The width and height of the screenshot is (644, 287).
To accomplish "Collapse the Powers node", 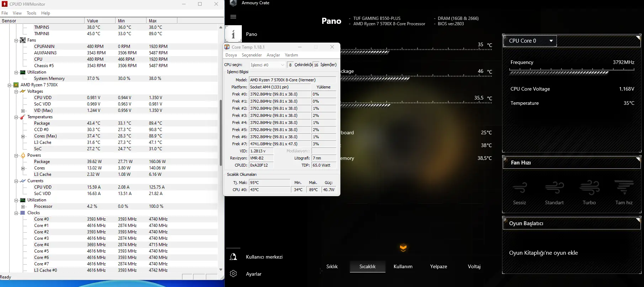I will (16, 156).
